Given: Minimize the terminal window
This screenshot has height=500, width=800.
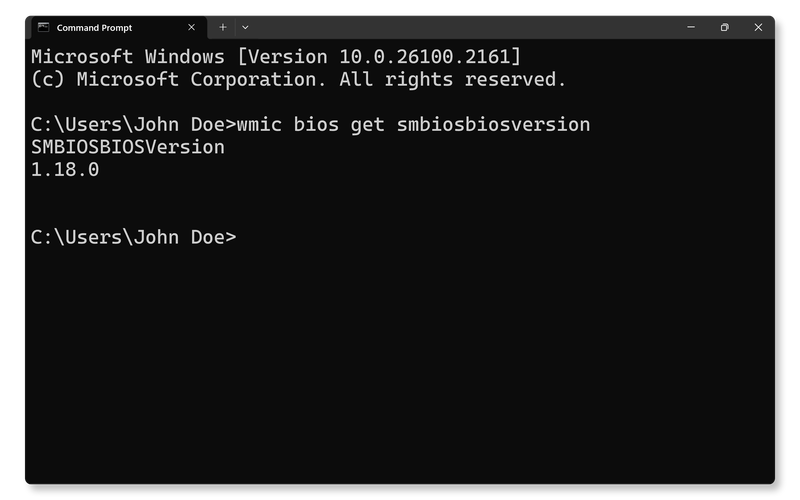Looking at the screenshot, I should point(690,27).
